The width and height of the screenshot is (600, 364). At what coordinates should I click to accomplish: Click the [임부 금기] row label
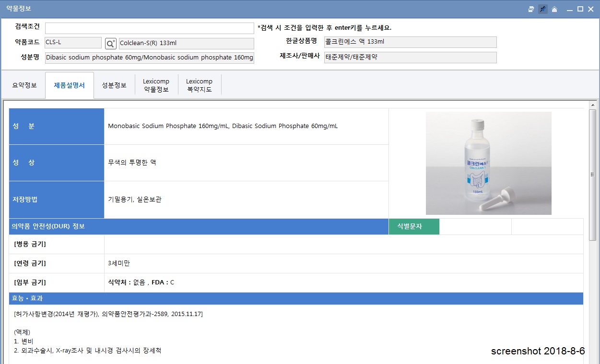coord(30,282)
